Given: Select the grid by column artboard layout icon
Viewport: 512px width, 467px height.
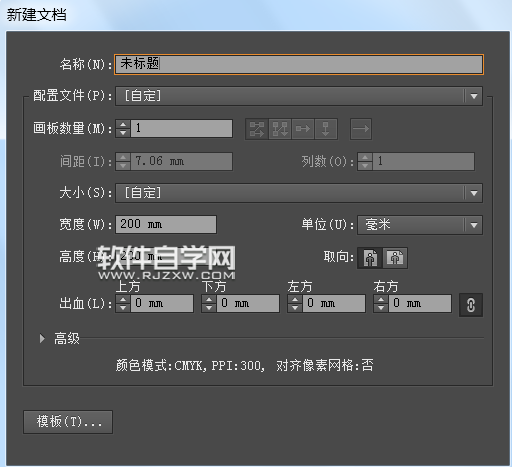Looking at the screenshot, I should pyautogui.click(x=280, y=129).
